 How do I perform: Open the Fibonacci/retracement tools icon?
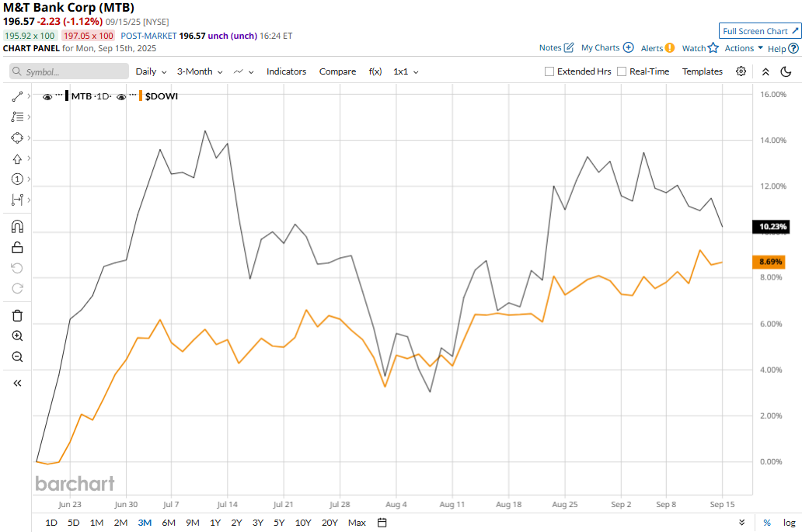click(17, 117)
